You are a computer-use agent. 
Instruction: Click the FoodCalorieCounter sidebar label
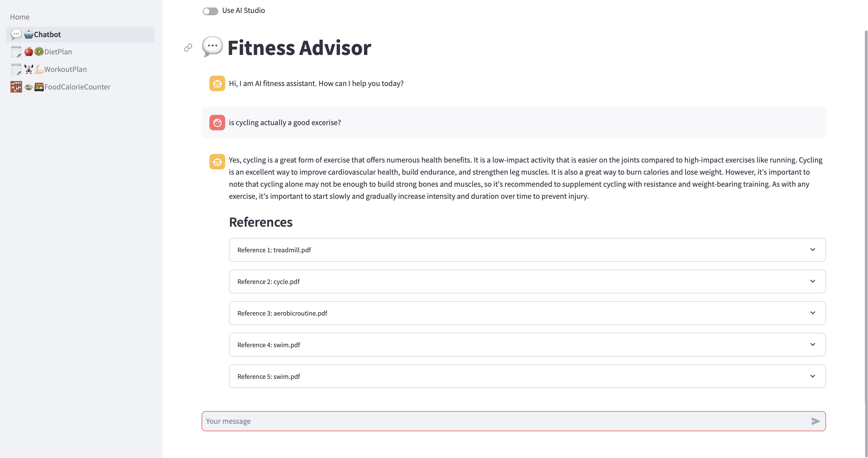(x=77, y=86)
